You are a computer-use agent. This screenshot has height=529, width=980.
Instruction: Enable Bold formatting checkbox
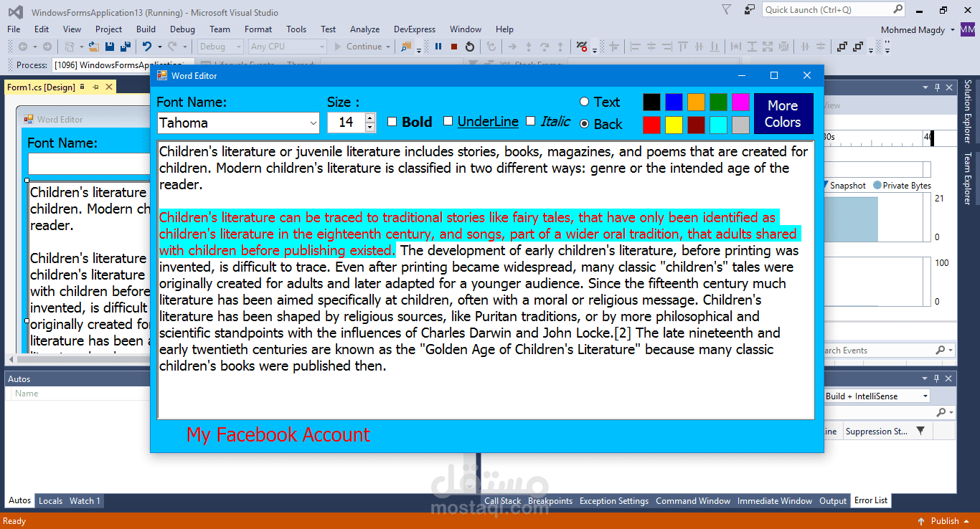[392, 122]
